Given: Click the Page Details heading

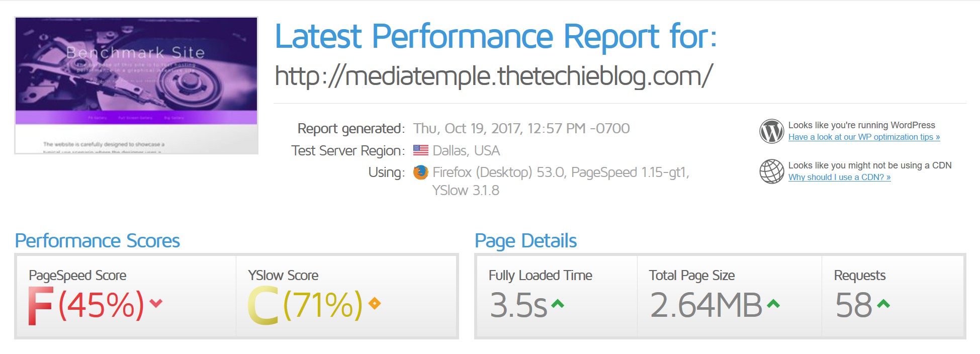Looking at the screenshot, I should click(525, 241).
